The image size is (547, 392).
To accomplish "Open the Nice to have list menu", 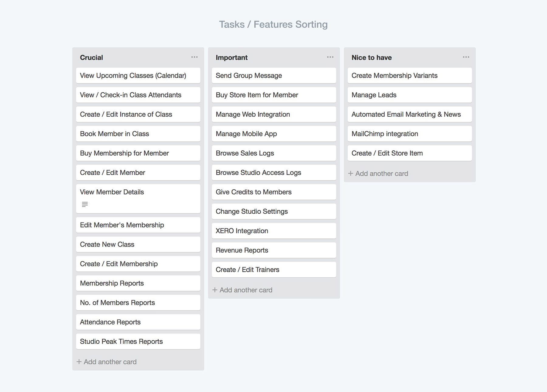I will click(x=466, y=57).
